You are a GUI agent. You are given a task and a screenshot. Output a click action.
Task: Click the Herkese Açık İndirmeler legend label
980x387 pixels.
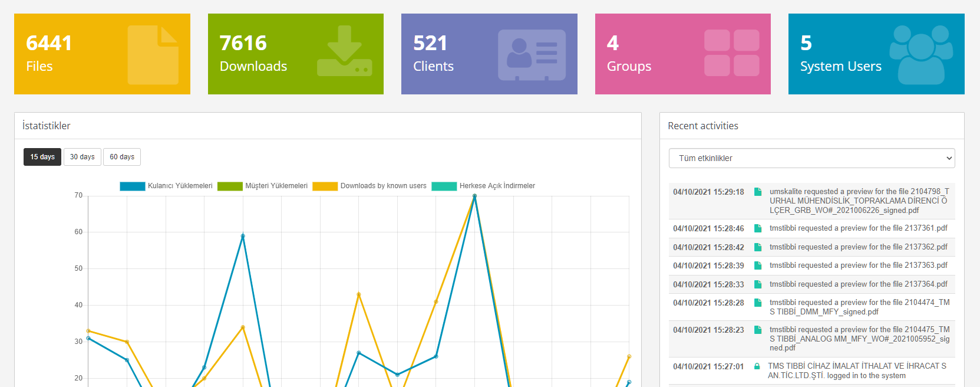click(497, 186)
